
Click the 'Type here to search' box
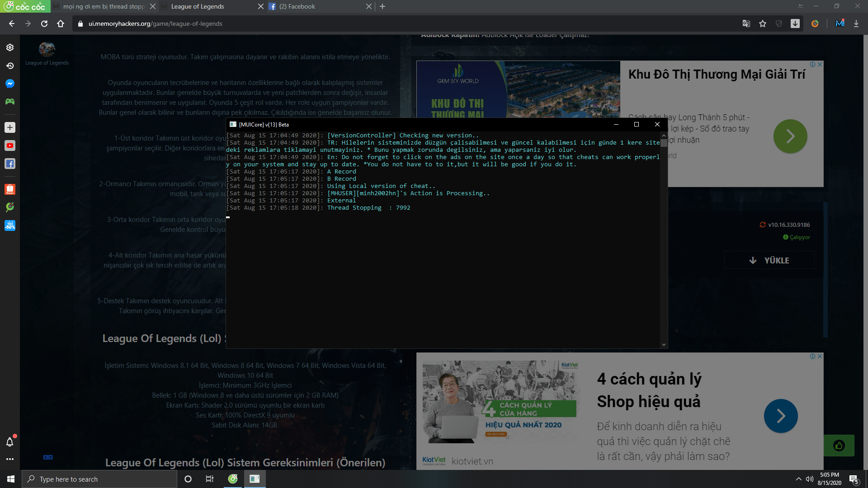coord(99,479)
